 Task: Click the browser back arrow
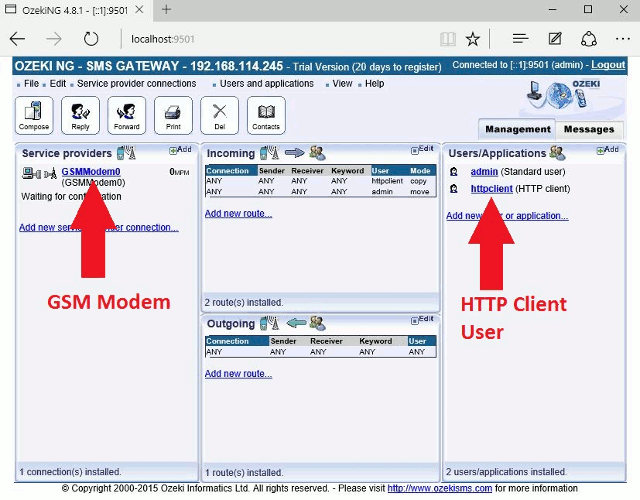tap(18, 39)
